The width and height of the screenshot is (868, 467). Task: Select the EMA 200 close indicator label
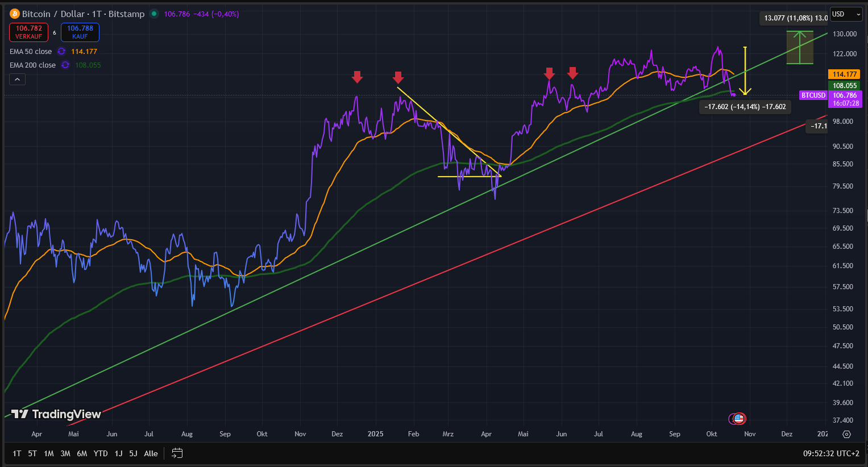point(32,65)
